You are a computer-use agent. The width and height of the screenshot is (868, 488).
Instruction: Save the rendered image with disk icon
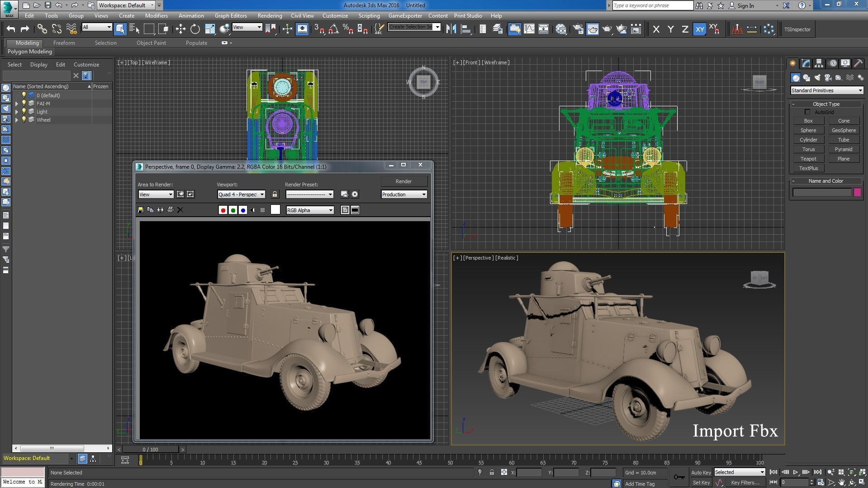141,210
